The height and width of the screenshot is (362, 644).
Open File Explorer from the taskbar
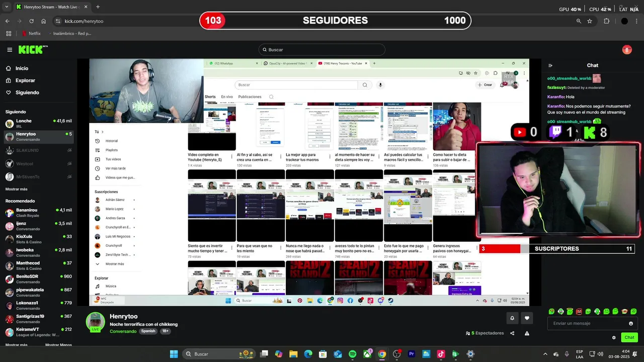click(x=293, y=354)
